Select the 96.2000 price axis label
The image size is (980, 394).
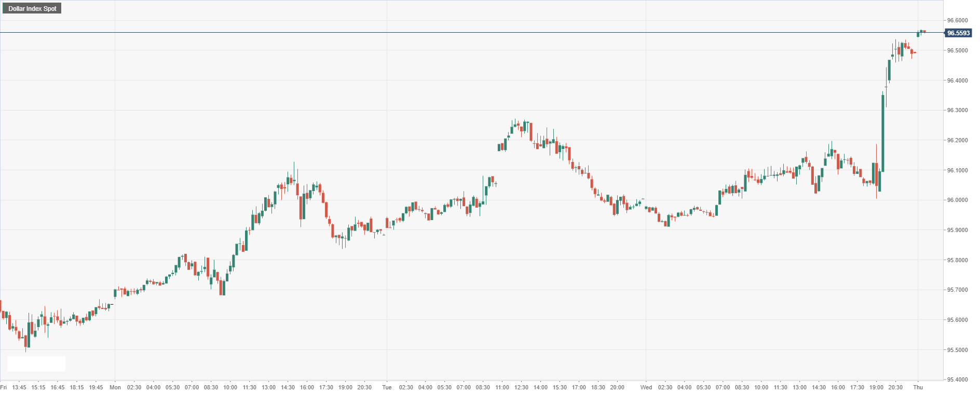point(957,140)
